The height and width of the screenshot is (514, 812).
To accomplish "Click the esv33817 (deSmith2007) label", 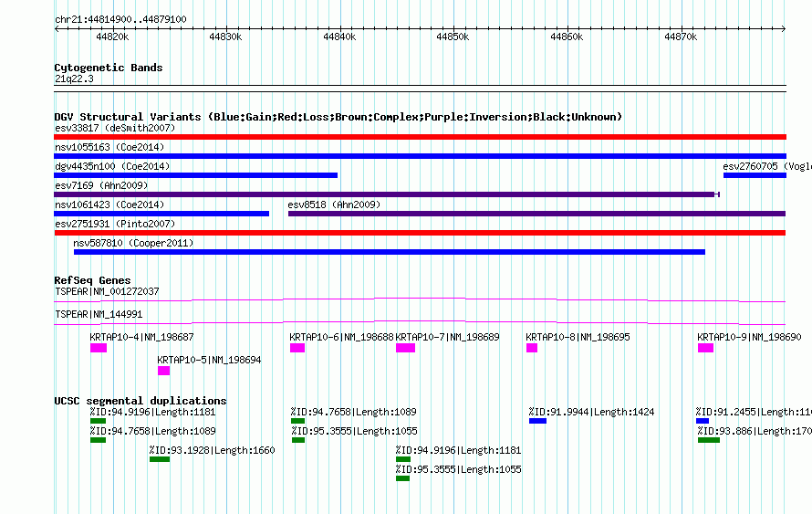I will 115,128.
